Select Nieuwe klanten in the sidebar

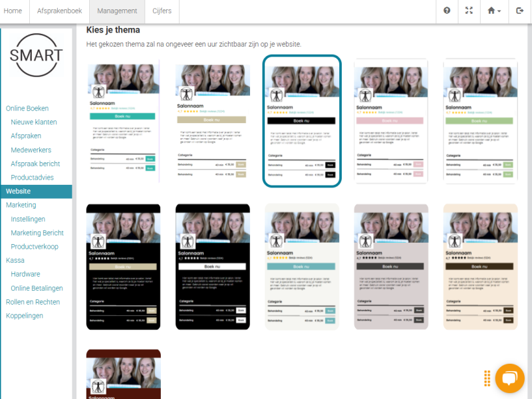pos(34,122)
